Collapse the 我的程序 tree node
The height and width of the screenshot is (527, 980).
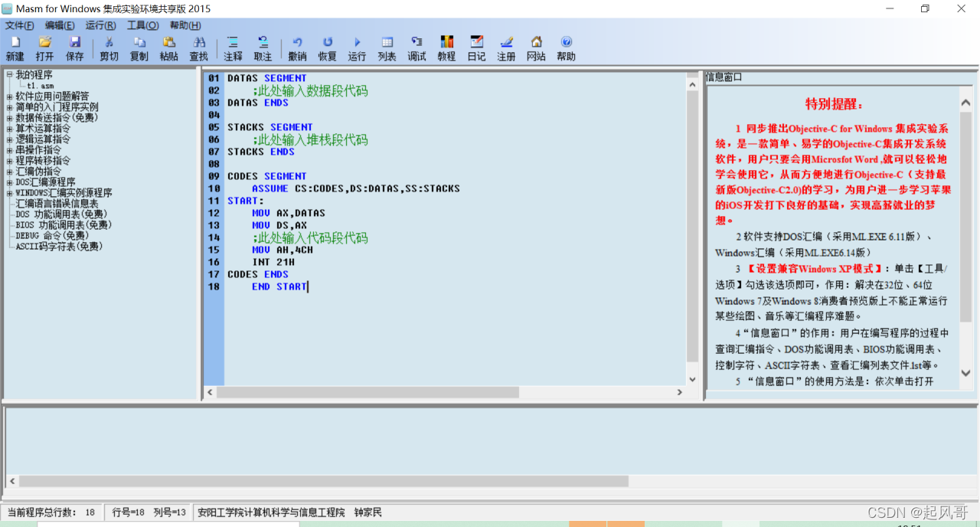click(9, 74)
